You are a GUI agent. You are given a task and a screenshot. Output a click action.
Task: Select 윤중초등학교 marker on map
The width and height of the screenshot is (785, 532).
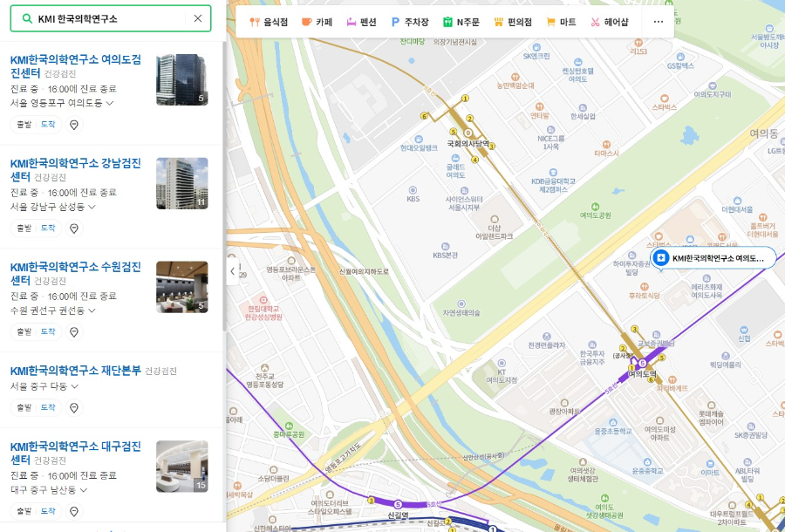[613, 426]
